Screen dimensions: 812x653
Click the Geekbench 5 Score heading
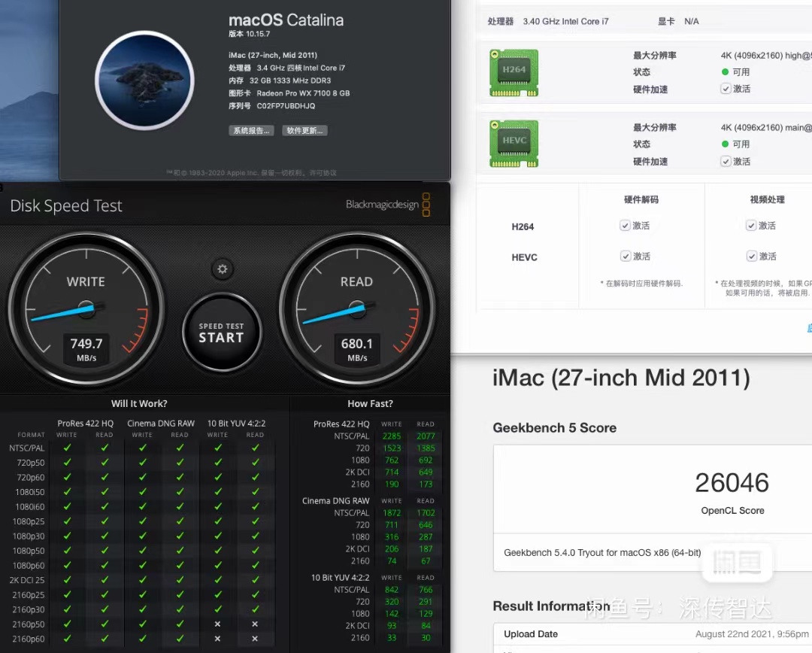(x=555, y=427)
